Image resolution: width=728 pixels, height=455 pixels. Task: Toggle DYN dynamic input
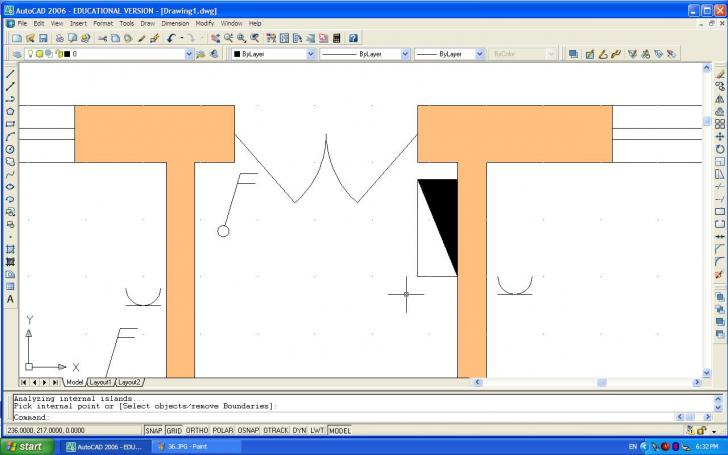tap(299, 430)
